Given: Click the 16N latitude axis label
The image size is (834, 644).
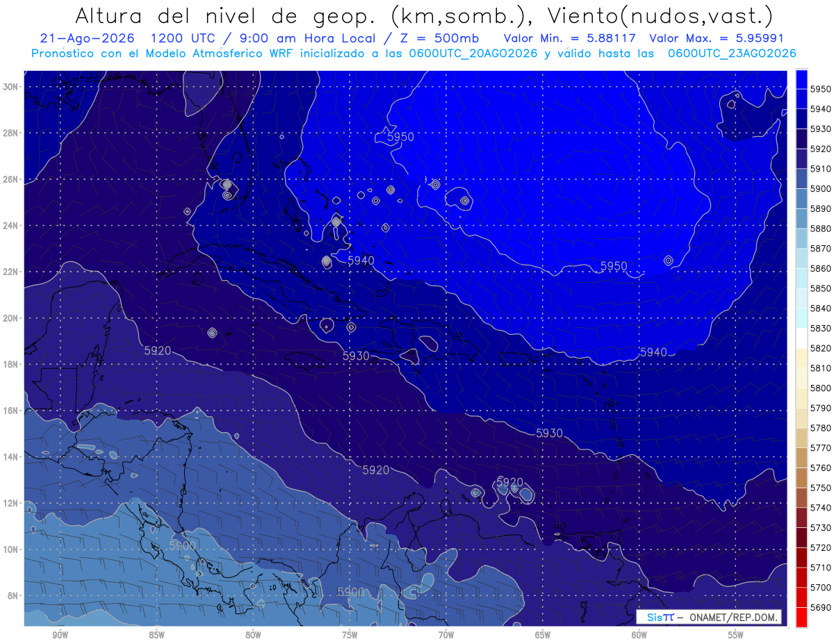Looking at the screenshot, I should click(12, 411).
